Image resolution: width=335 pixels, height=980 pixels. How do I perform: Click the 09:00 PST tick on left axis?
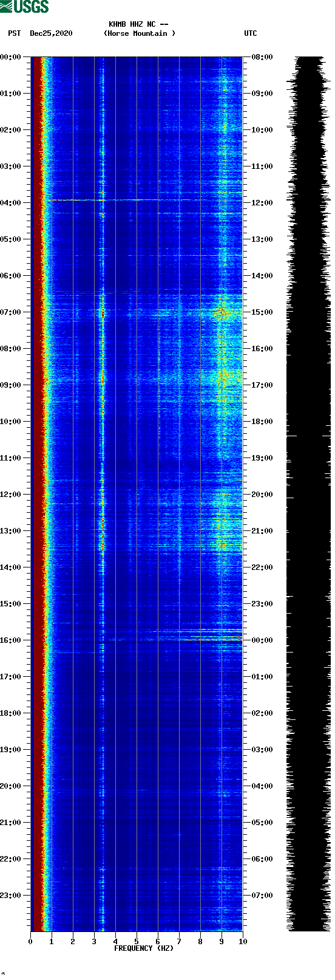[x=11, y=385]
